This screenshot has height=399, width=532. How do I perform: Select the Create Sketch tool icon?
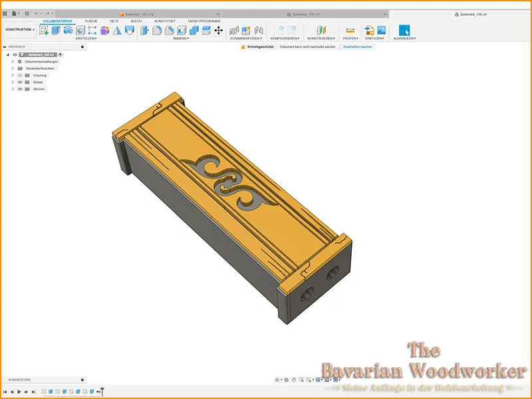(44, 31)
